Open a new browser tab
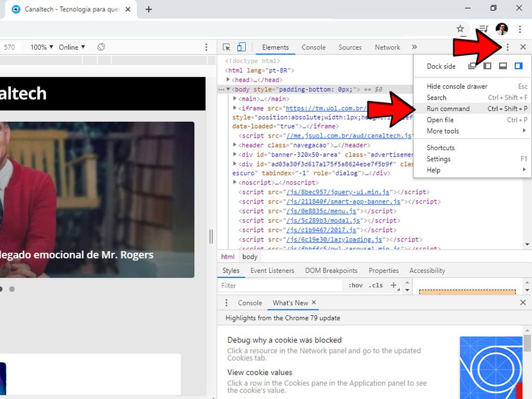The width and height of the screenshot is (532, 399). pyautogui.click(x=149, y=9)
